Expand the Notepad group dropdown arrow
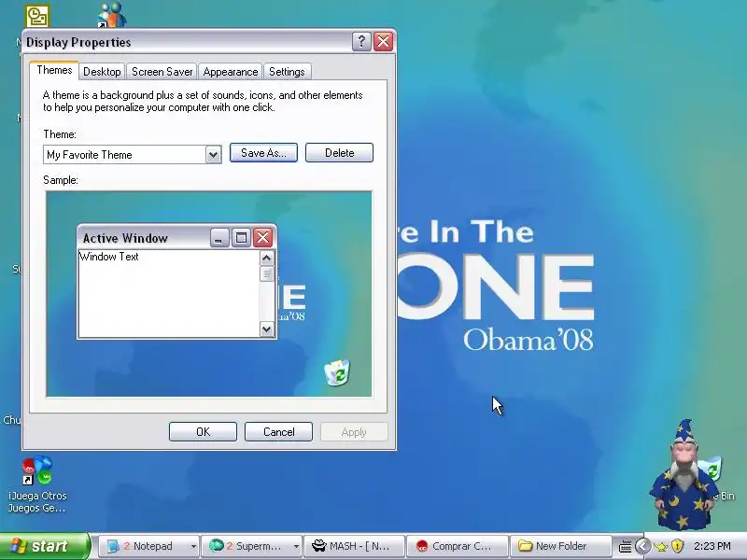The image size is (747, 560). click(193, 546)
